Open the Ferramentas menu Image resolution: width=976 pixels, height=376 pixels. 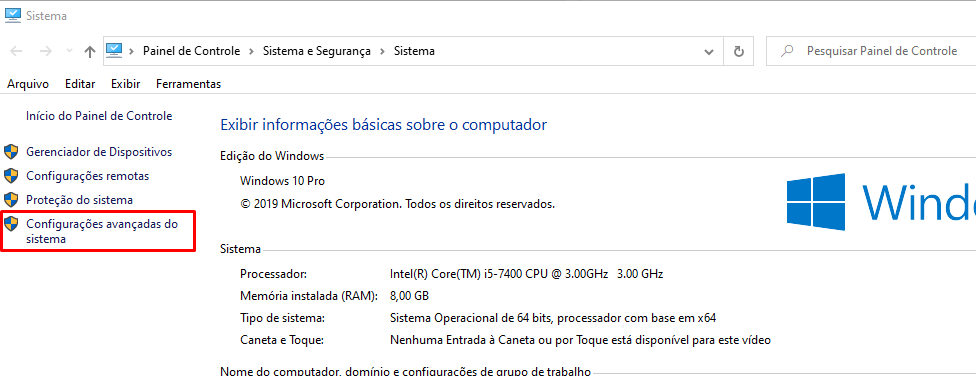(189, 83)
